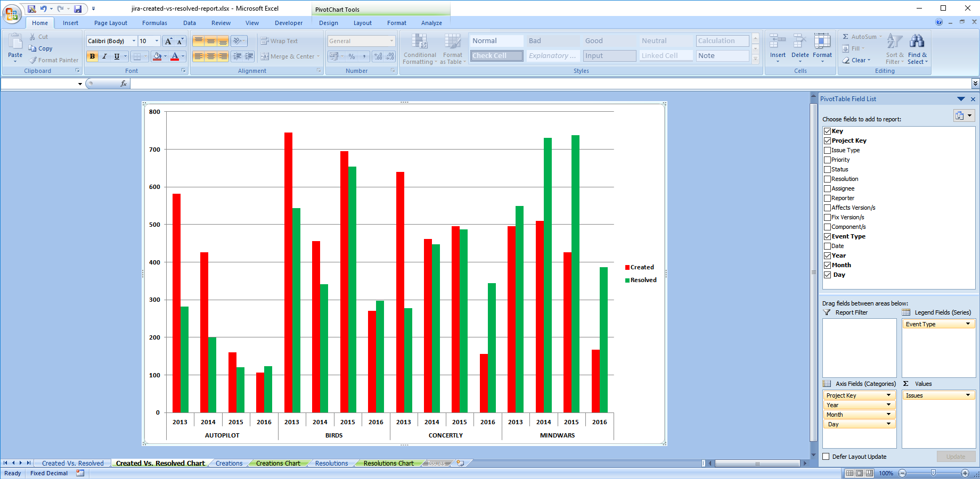
Task: Toggle Defer Layout Update
Action: click(825, 456)
